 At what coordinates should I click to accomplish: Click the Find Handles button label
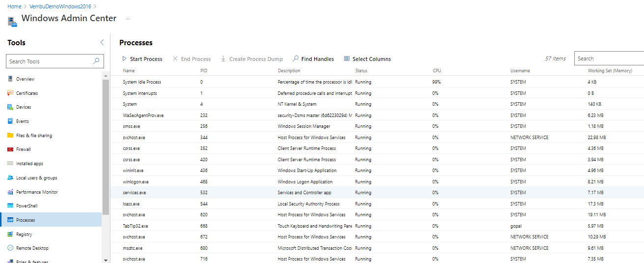point(318,59)
